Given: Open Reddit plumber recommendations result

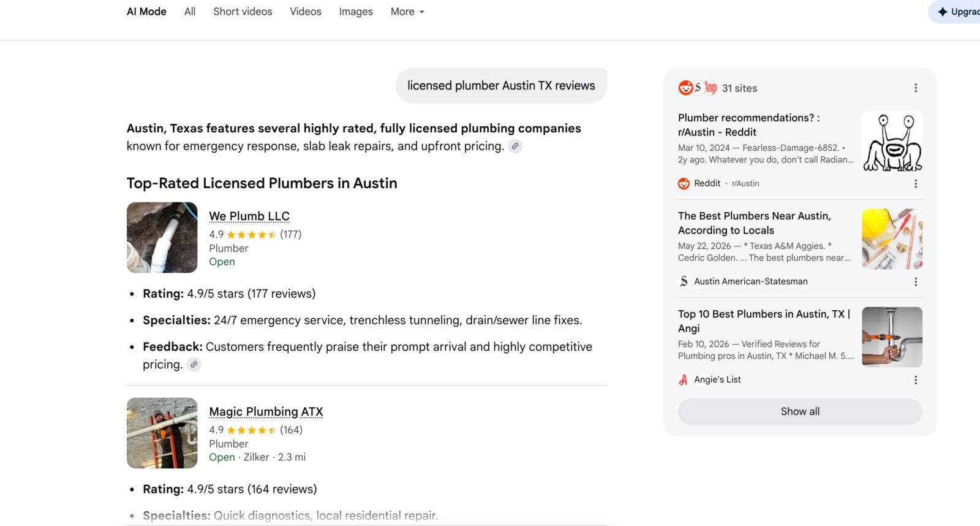Looking at the screenshot, I should (748, 125).
